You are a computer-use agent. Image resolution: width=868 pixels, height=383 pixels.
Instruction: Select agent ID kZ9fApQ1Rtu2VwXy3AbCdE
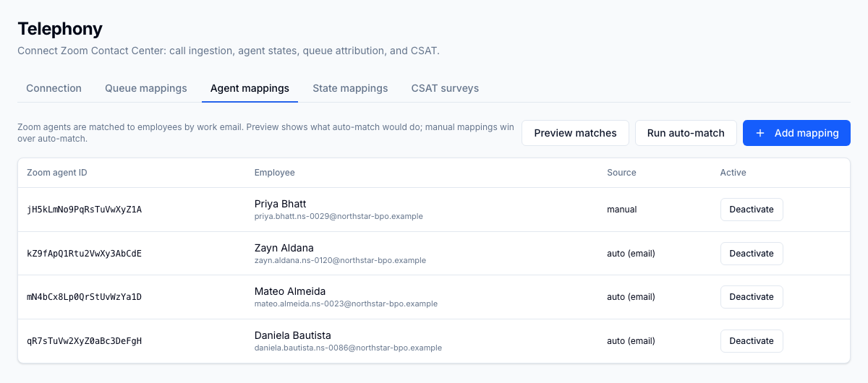click(84, 254)
